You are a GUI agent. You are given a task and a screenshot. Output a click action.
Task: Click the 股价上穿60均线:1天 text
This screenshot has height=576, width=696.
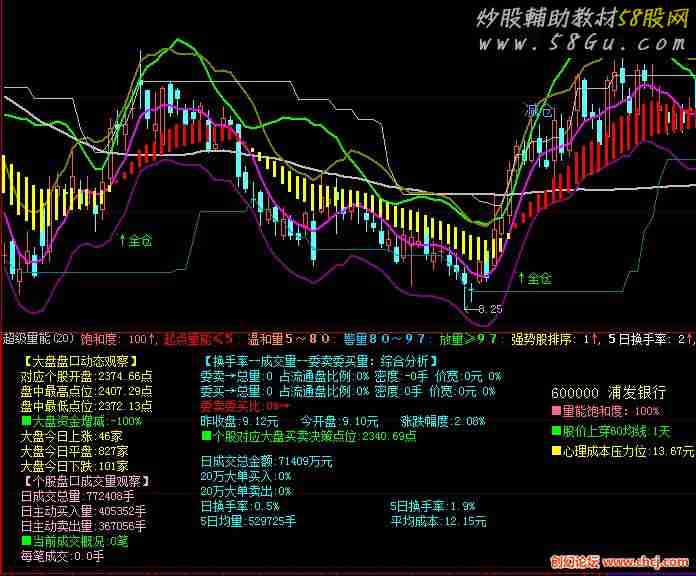617,431
